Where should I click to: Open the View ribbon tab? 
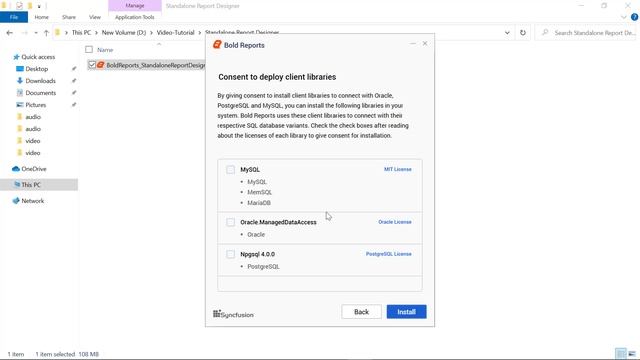95,17
